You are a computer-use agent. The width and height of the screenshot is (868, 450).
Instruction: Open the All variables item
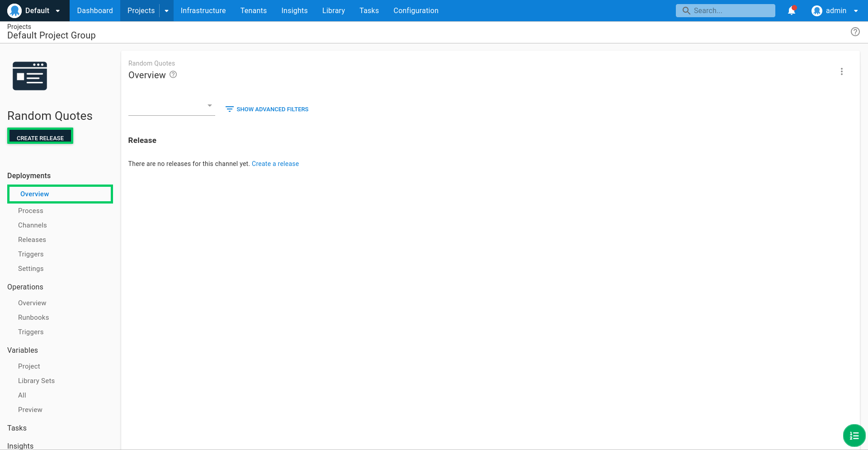(22, 395)
